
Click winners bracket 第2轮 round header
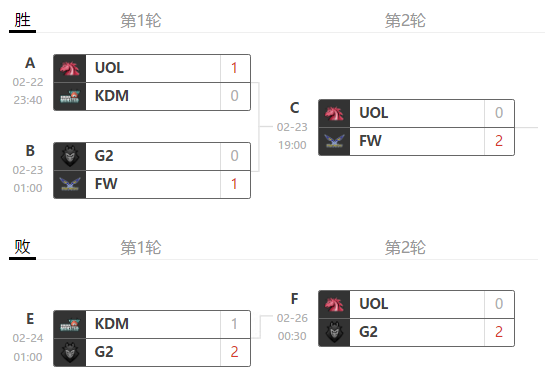(x=405, y=21)
